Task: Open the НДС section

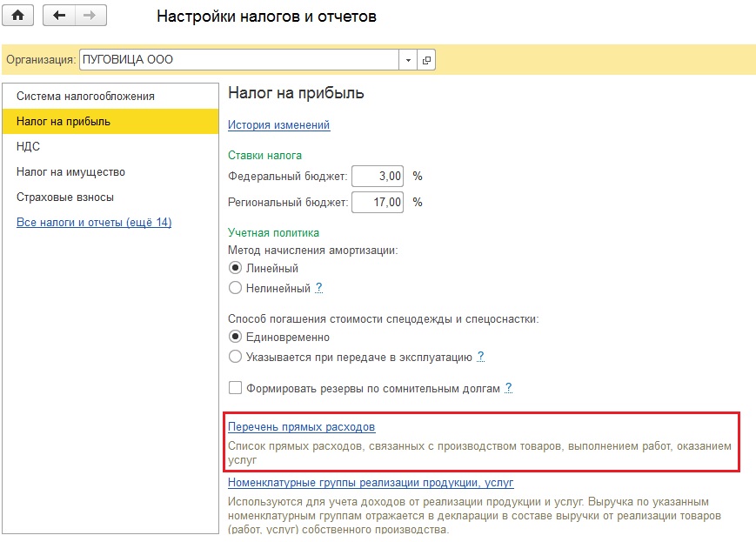Action: click(110, 146)
